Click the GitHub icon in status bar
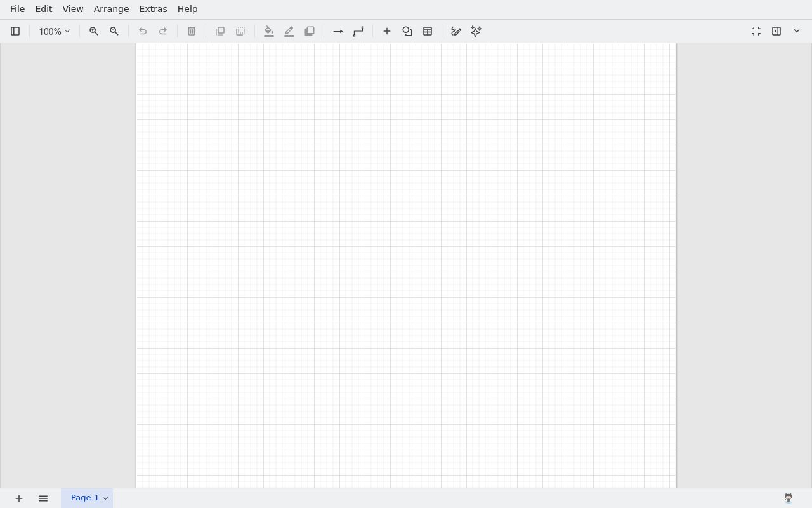The width and height of the screenshot is (812, 508). point(789,498)
